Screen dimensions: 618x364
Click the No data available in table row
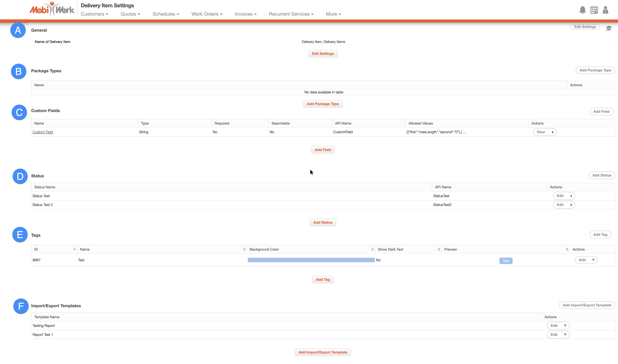click(x=323, y=92)
